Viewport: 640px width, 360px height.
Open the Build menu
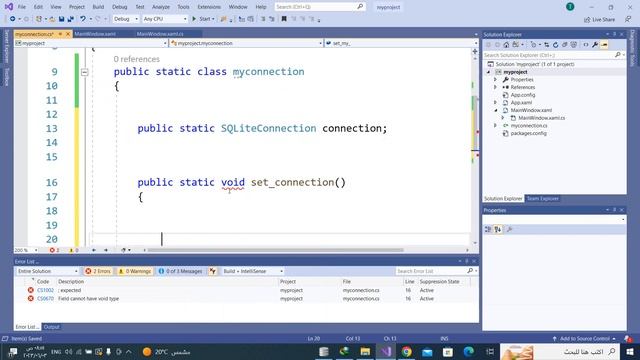[98, 7]
